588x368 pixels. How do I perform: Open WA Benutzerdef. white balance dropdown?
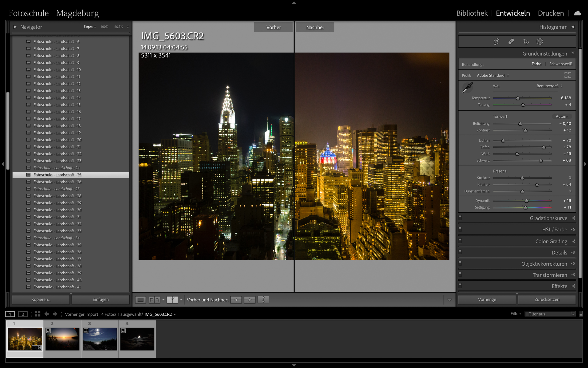coord(549,86)
